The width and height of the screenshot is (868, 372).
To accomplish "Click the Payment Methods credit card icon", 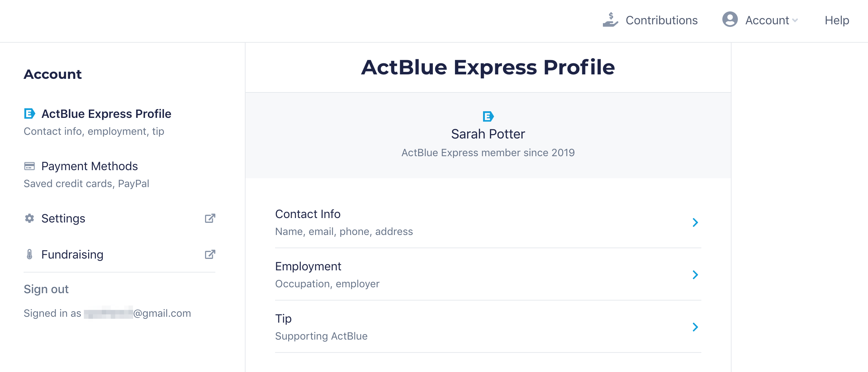I will pos(29,166).
